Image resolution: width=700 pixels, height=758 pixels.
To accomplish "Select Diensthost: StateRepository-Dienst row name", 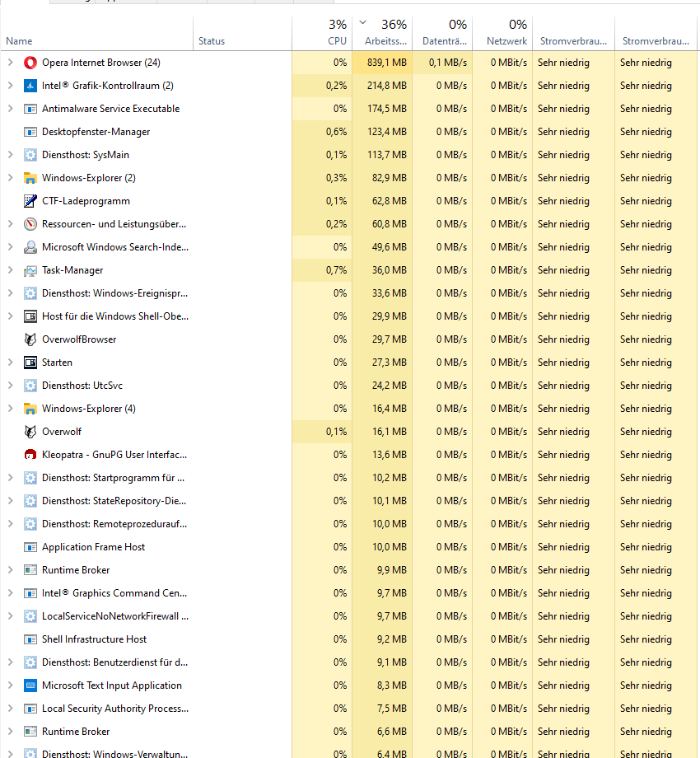I will tap(114, 501).
